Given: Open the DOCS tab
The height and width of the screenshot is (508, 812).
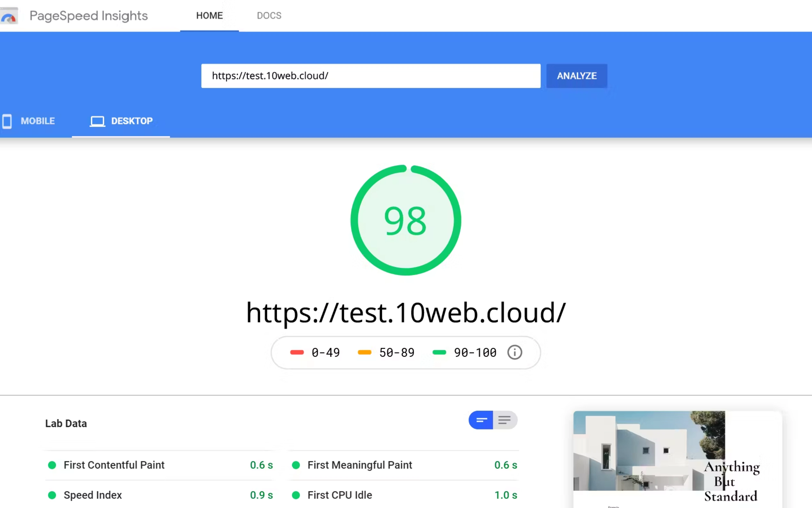Looking at the screenshot, I should tap(269, 16).
